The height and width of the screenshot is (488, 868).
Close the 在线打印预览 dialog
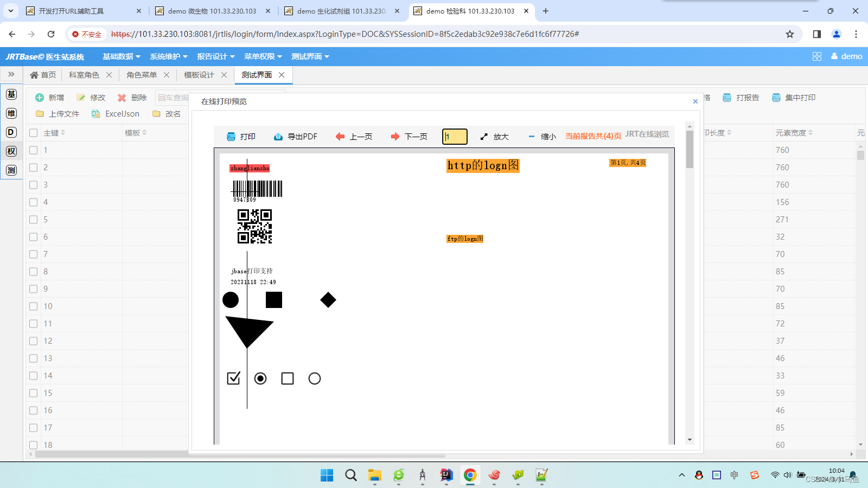(x=695, y=101)
